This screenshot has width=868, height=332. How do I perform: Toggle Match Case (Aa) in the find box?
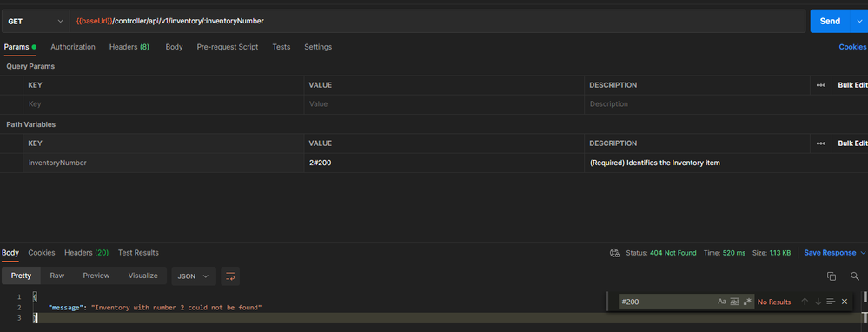pos(722,302)
